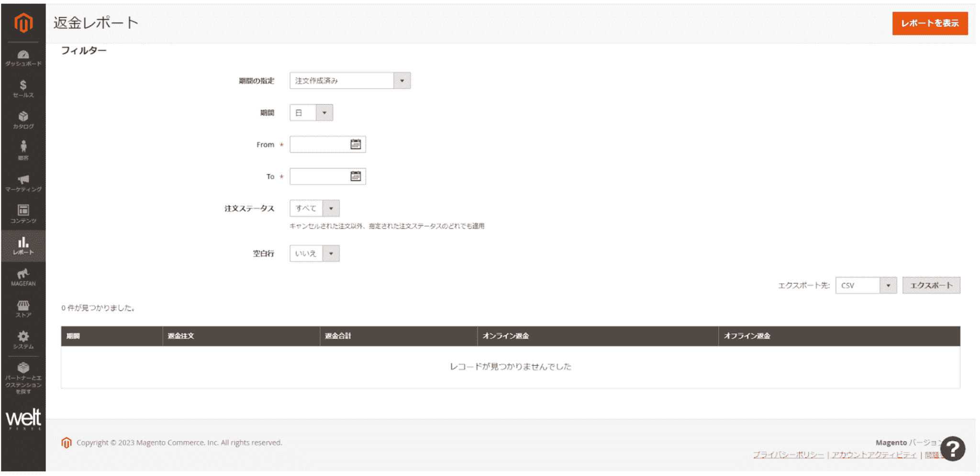The image size is (980, 476).
Task: Open the プライバシーポリシー link
Action: tap(788, 454)
